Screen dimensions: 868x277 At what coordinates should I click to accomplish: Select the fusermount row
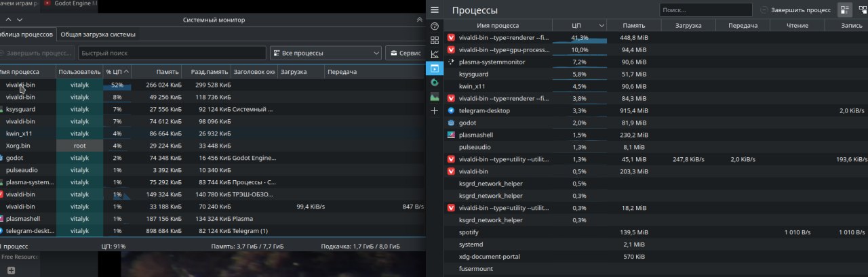coord(656,269)
